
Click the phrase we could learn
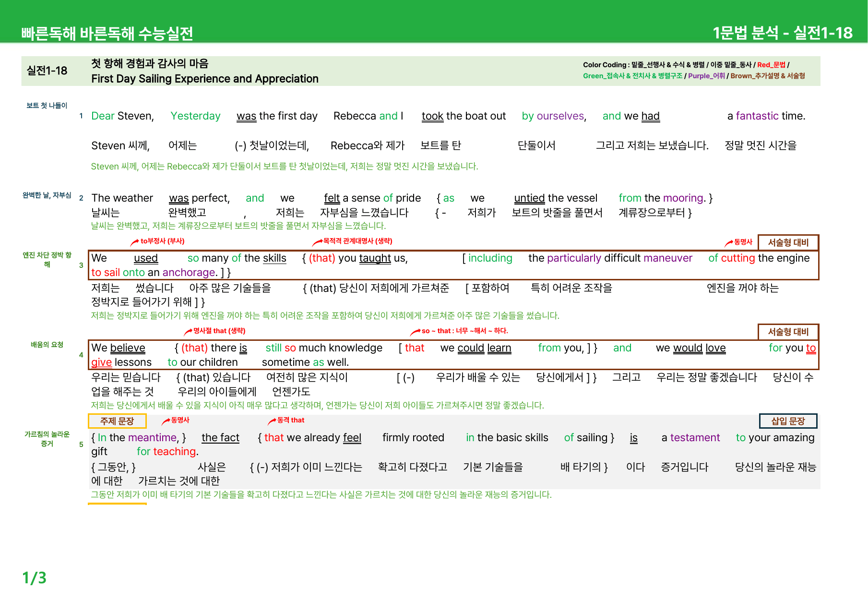click(x=476, y=348)
